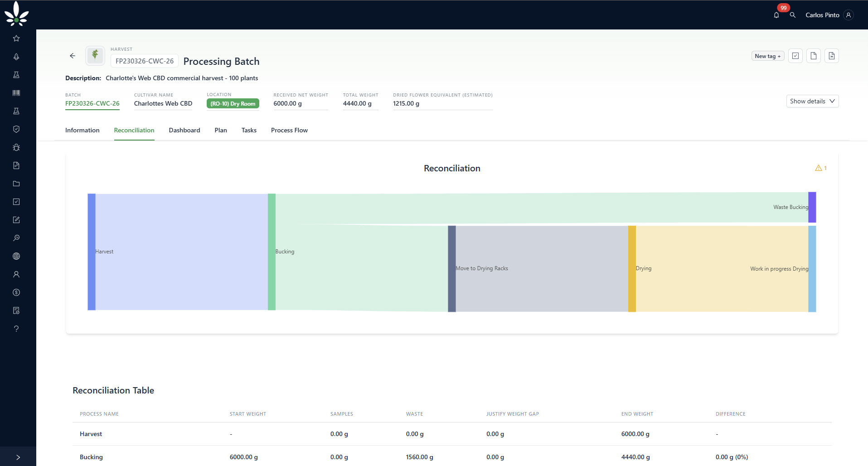The image size is (868, 466).
Task: Click the Bucking end weight 4440.00 g
Action: click(x=635, y=457)
